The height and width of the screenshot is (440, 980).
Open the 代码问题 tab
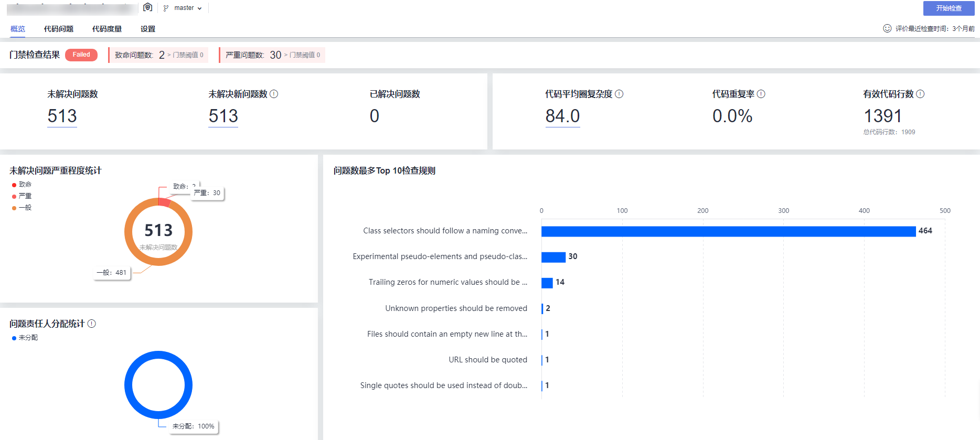pyautogui.click(x=59, y=29)
